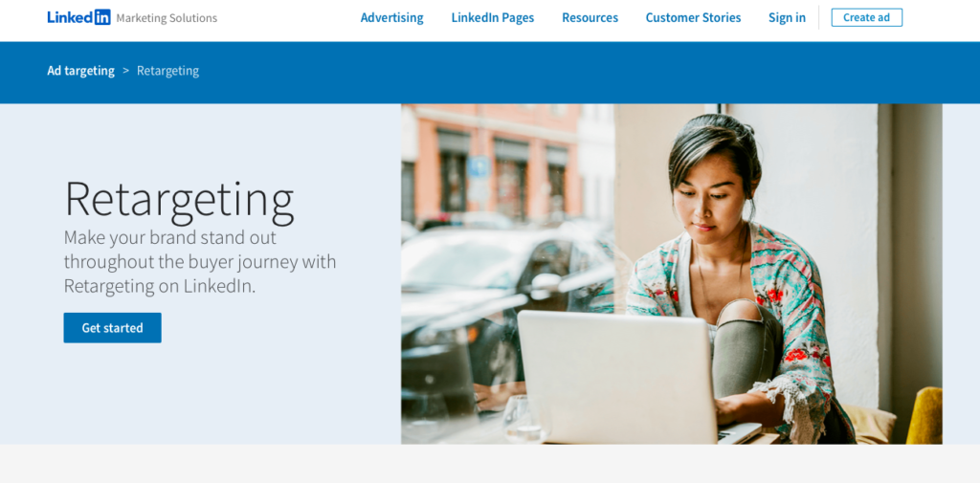
Task: Click the drinking glass beside the laptop
Action: tap(527, 418)
